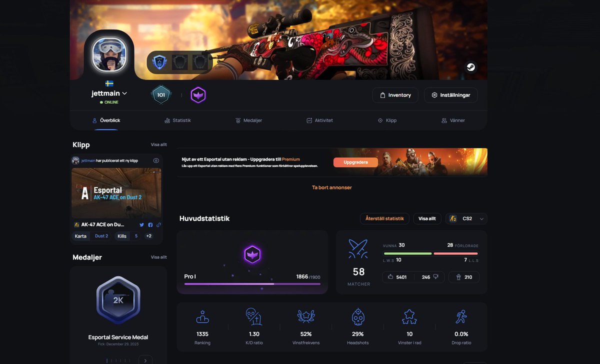Open the Vänner tab

tap(453, 120)
